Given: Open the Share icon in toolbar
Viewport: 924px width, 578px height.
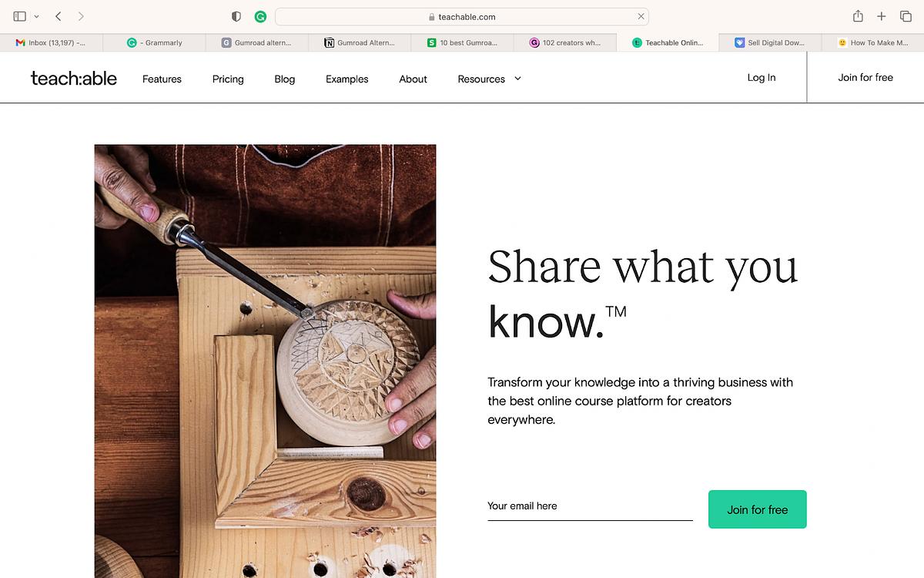Looking at the screenshot, I should coord(858,16).
